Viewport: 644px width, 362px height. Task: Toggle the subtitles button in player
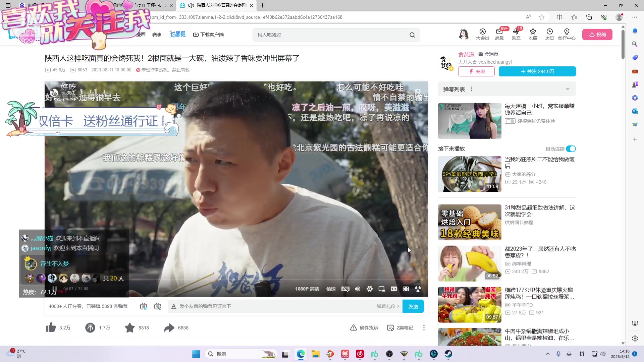click(x=345, y=289)
